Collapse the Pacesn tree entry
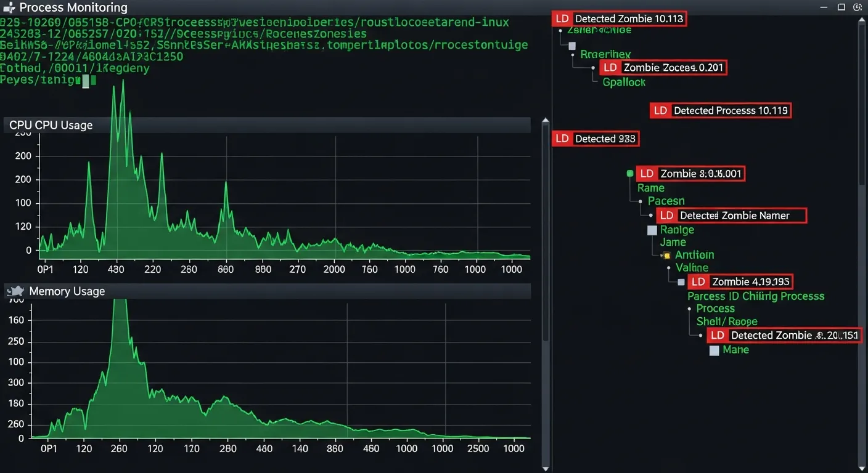 tap(640, 201)
